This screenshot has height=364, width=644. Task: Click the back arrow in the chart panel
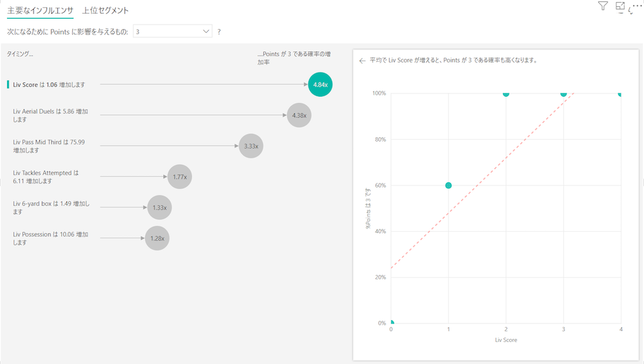pos(362,61)
